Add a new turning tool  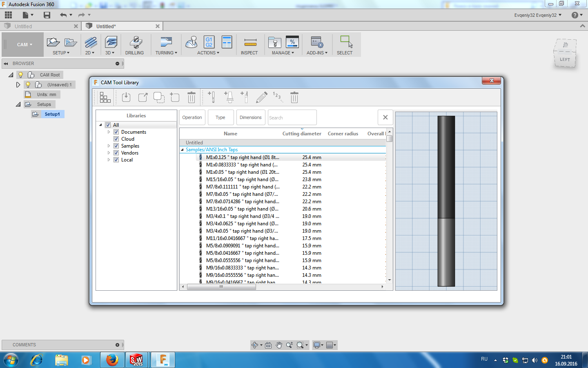click(244, 97)
